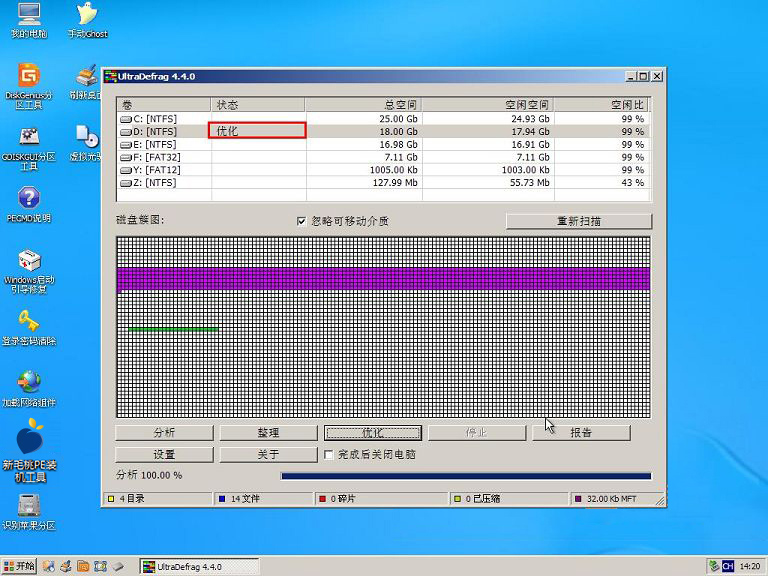Toggle 忽略可移动介质 checkbox
This screenshot has height=576, width=768.
coord(302,221)
